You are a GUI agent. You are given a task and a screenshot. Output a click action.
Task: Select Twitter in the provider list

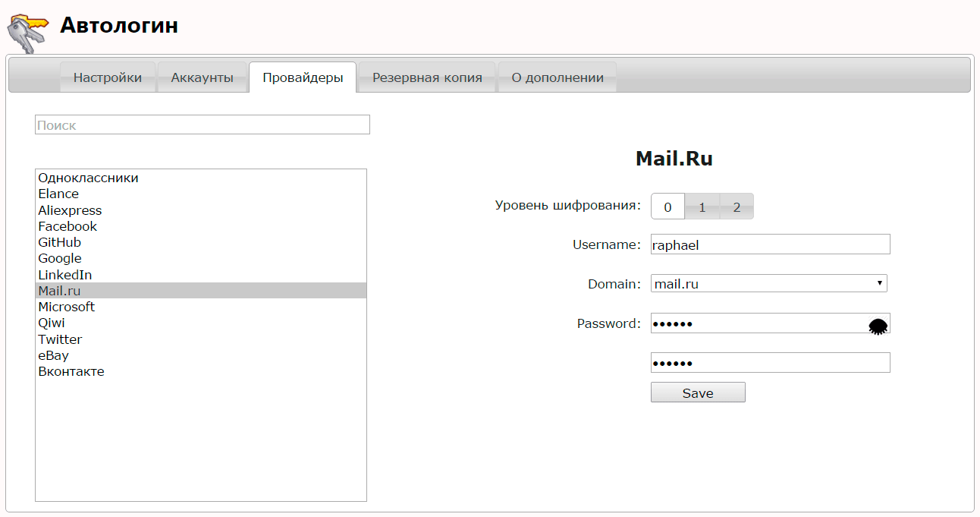click(x=201, y=339)
